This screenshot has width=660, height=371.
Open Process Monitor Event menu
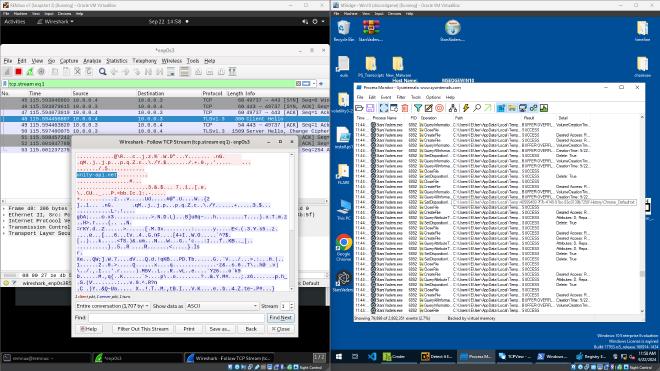[x=386, y=97]
